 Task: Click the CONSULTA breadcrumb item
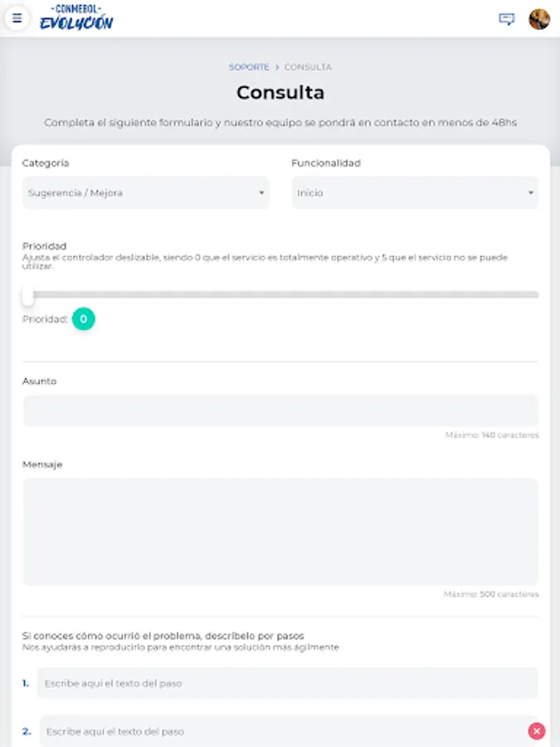tap(308, 67)
